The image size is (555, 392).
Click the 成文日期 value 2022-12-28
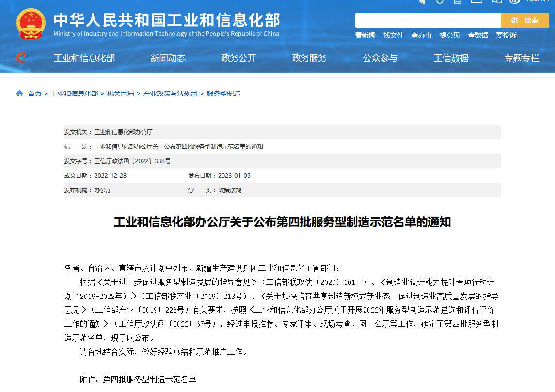click(111, 175)
